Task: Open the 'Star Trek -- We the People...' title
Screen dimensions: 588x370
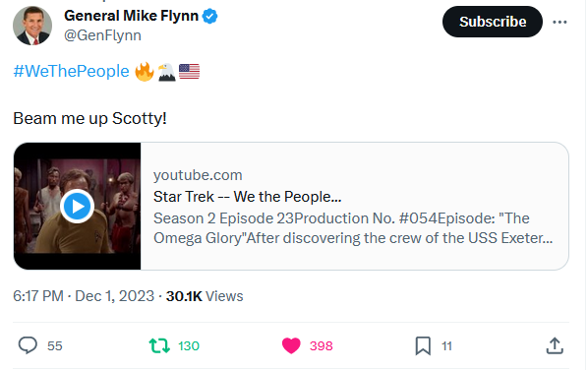Action: pos(248,197)
